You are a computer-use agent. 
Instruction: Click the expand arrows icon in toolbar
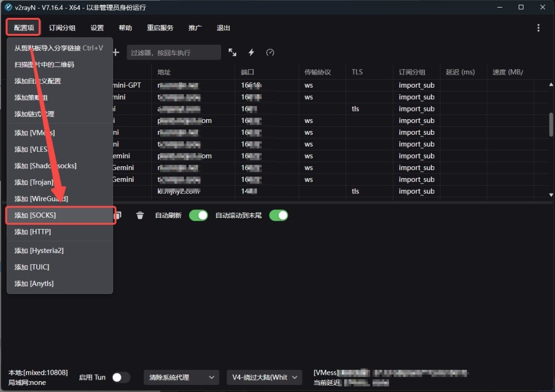pyautogui.click(x=233, y=53)
